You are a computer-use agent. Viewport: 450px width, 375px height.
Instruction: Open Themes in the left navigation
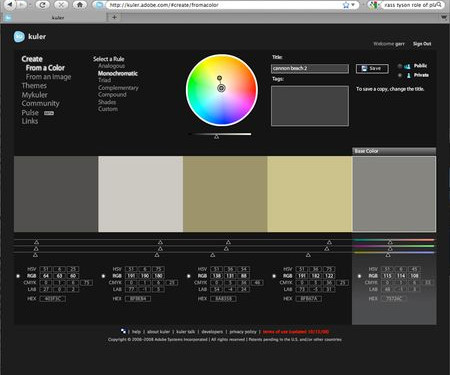[34, 86]
